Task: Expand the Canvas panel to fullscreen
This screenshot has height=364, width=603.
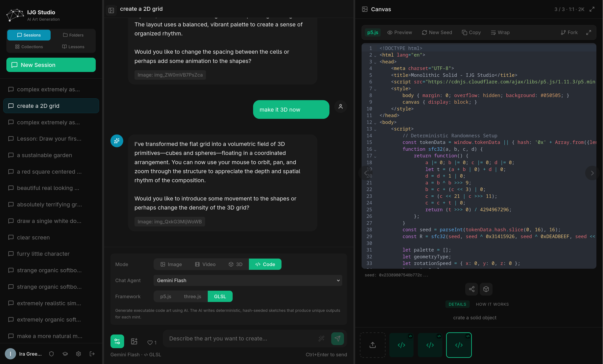Action: 592,9
